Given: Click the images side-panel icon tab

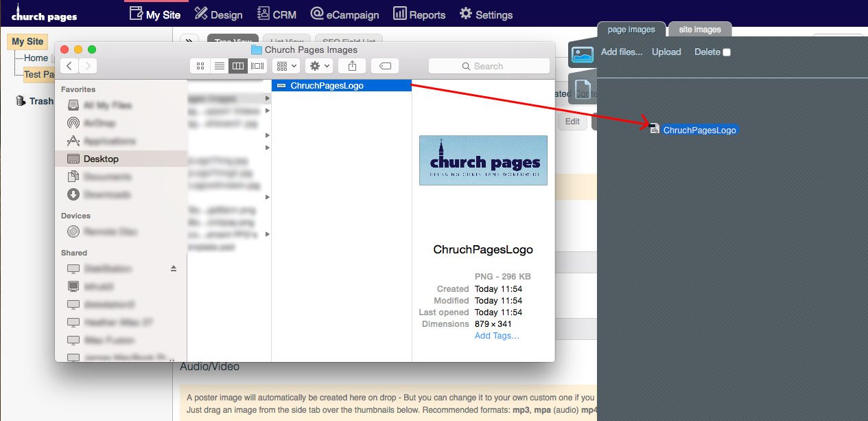Looking at the screenshot, I should [583, 54].
